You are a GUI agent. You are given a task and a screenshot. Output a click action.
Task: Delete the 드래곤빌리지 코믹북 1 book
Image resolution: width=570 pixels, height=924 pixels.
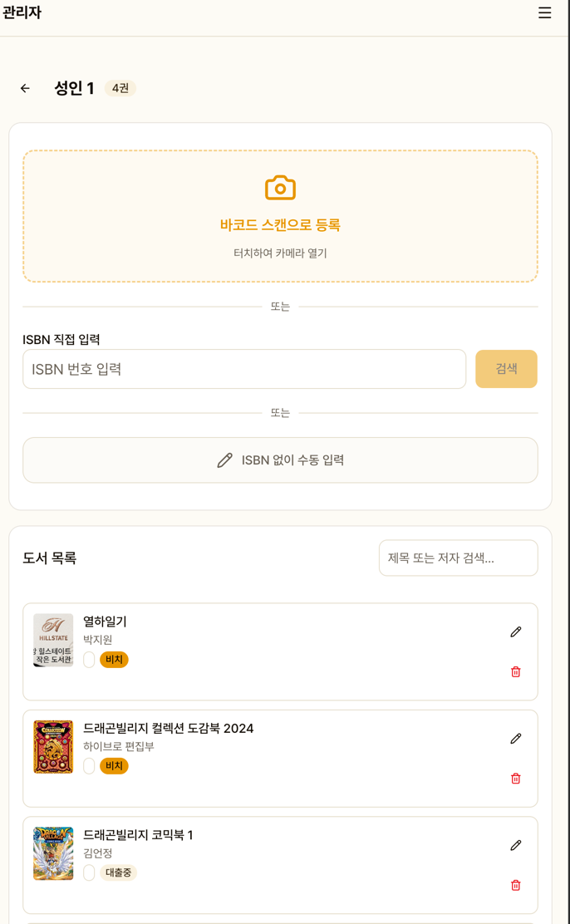pos(515,885)
